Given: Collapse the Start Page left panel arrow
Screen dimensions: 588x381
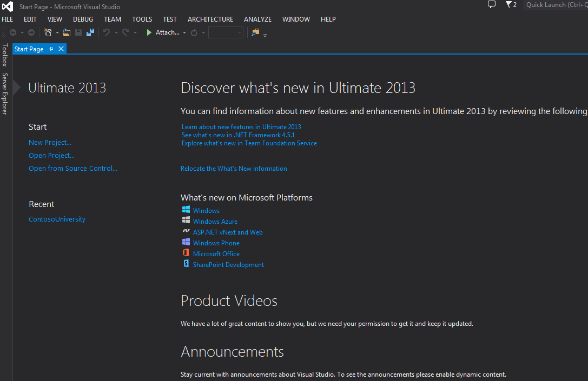Looking at the screenshot, I should click(17, 88).
